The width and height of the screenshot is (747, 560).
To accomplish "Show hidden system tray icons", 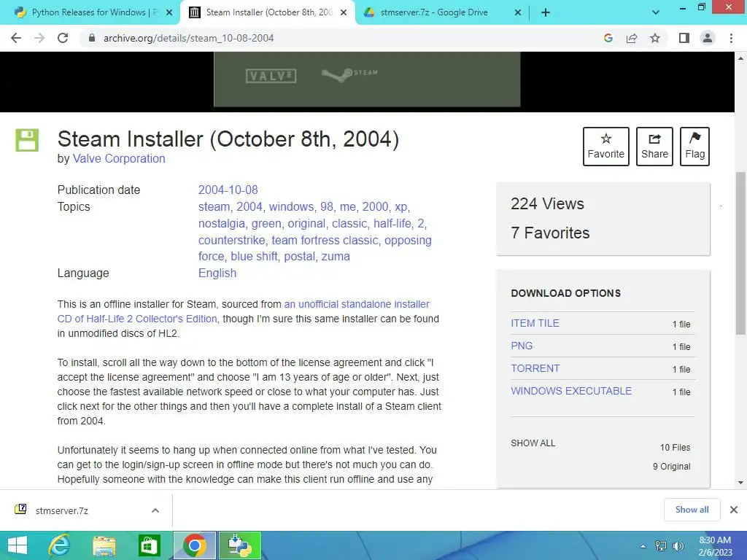I will tap(643, 546).
